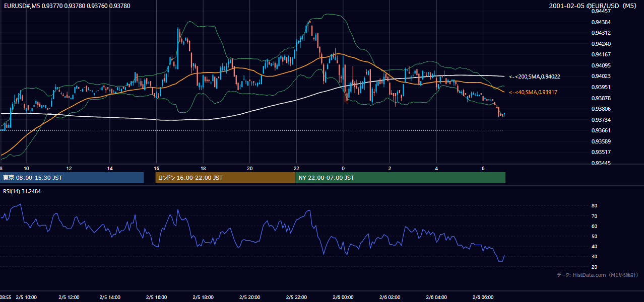The width and height of the screenshot is (644, 302).
Task: Select the ロンドン 16:00-22:00 JST session bar
Action: point(225,178)
